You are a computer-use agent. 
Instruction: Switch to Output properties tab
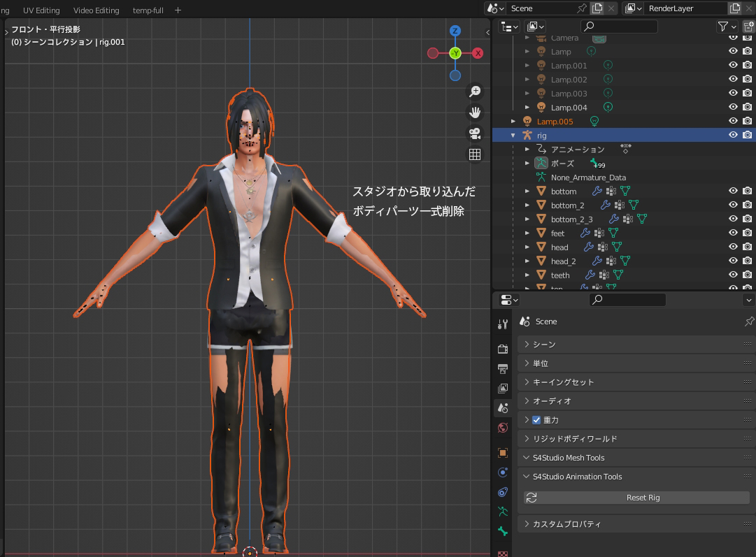[502, 368]
